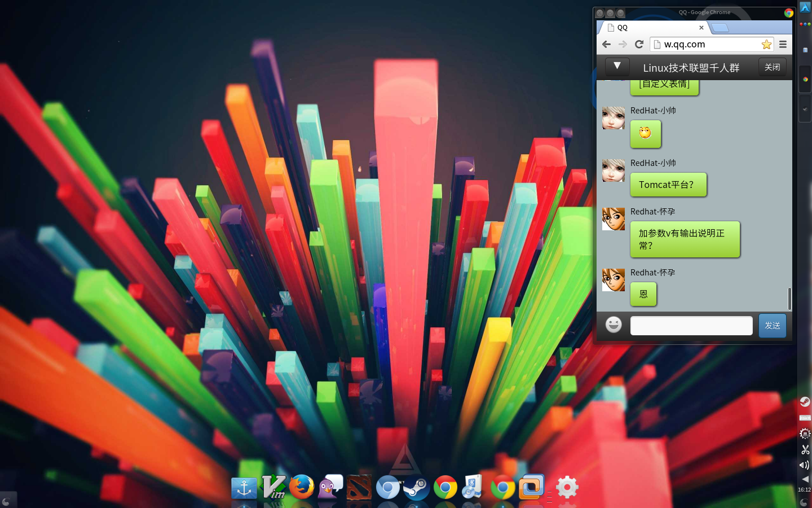Expand the QQ chat dropdown triangle
The image size is (812, 508).
pyautogui.click(x=617, y=67)
